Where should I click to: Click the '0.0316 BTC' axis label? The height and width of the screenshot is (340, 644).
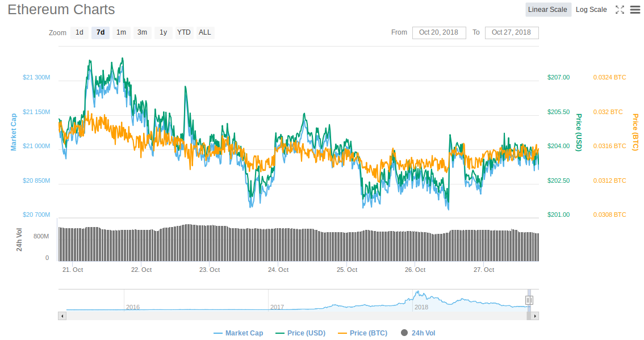point(609,146)
